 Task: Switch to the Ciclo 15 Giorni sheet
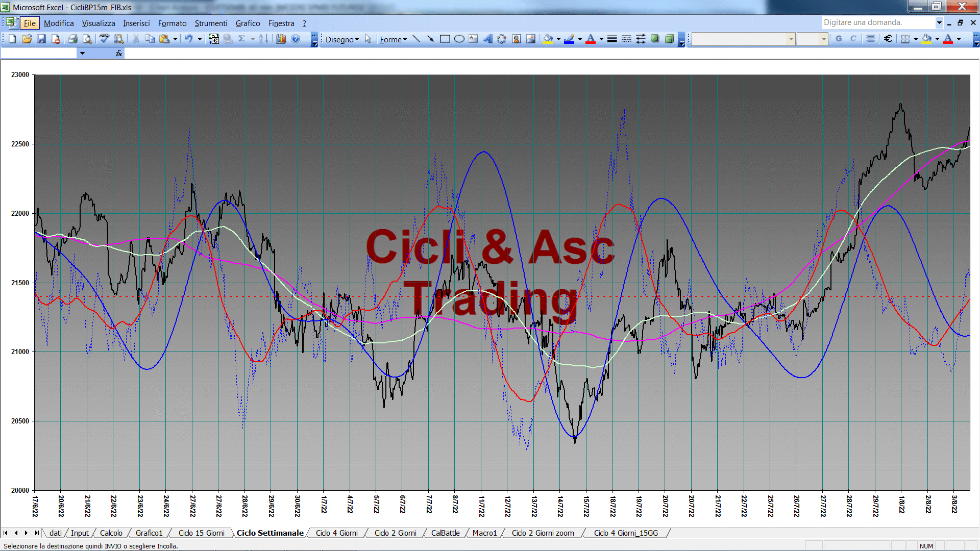[x=201, y=533]
